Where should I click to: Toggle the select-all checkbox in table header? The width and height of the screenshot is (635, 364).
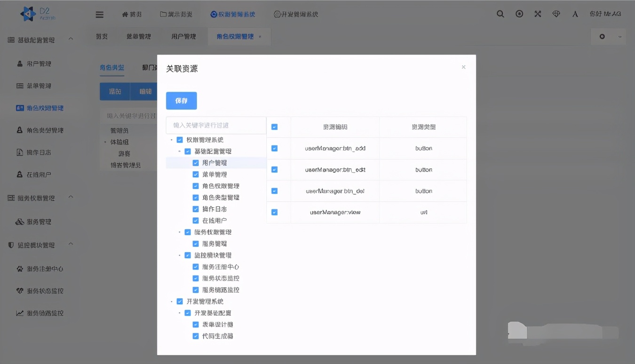[274, 127]
